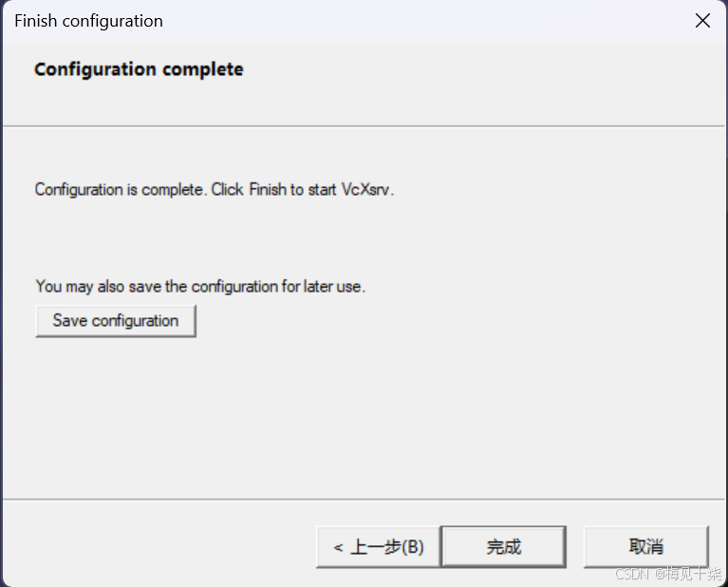Click the 'Configuration is complete' sentence
Screen dimensions: 728x587
coord(121,190)
